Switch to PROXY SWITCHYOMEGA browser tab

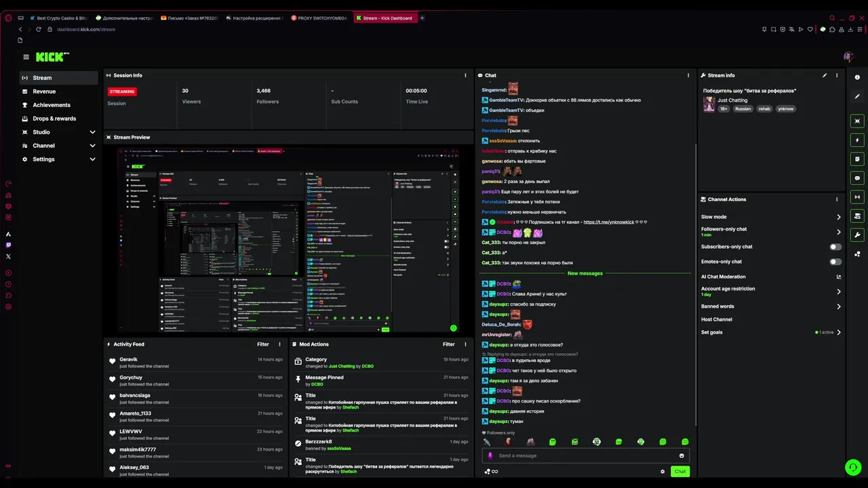pos(320,18)
